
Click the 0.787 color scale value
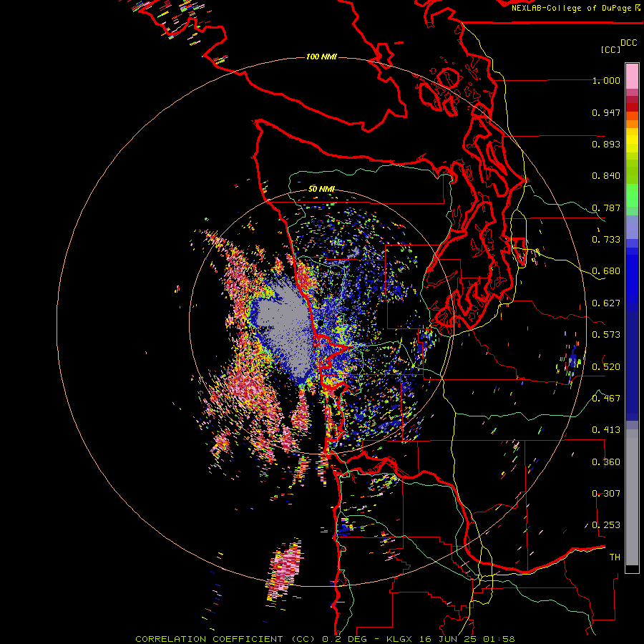(606, 208)
